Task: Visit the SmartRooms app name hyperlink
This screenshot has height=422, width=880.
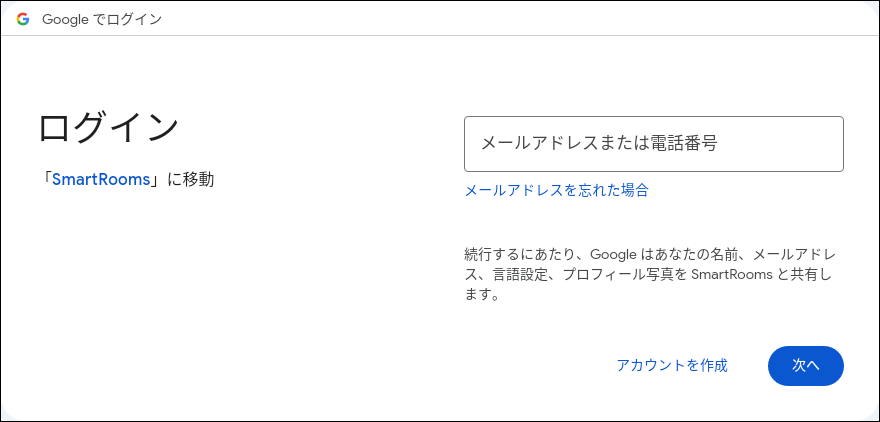Action: click(100, 180)
